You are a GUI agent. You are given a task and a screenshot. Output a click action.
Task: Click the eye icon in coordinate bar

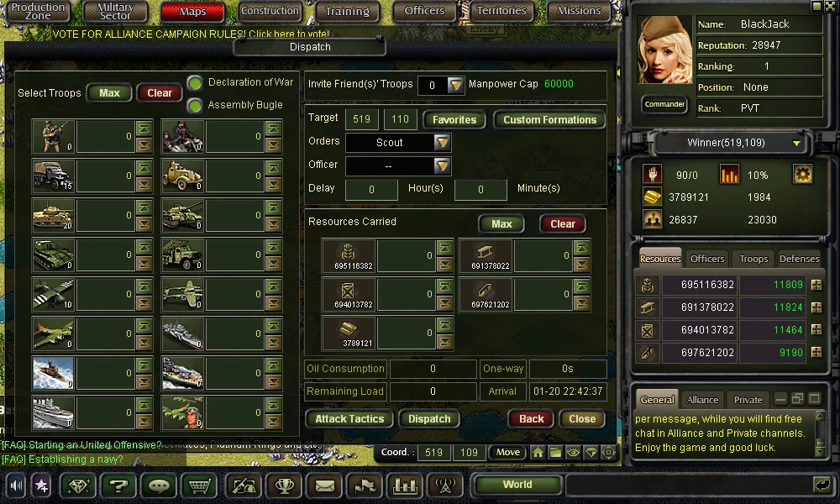573,453
